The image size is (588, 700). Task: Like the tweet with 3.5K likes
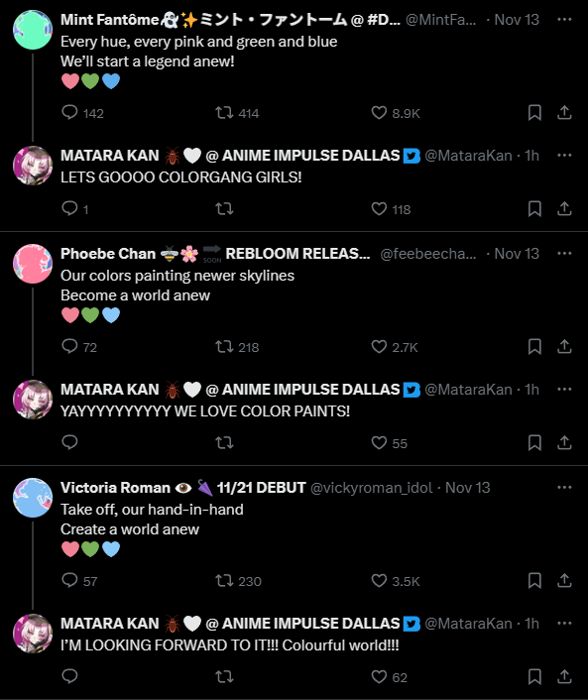379,580
